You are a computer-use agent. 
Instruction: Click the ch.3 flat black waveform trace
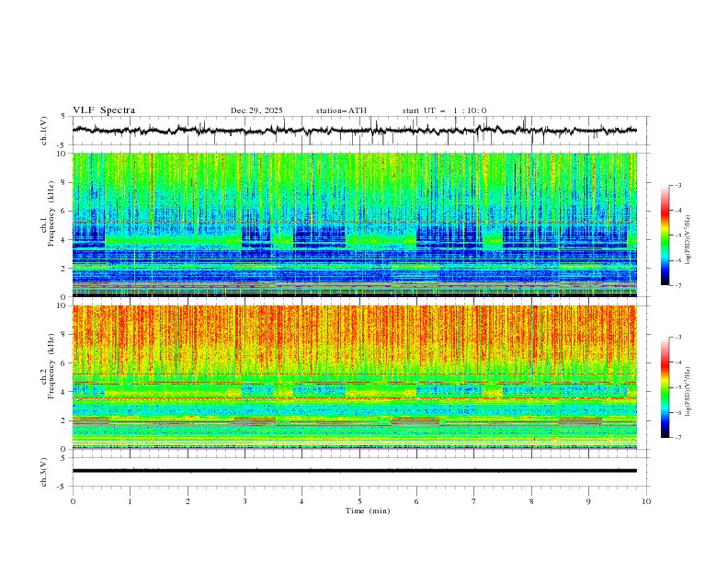click(354, 471)
